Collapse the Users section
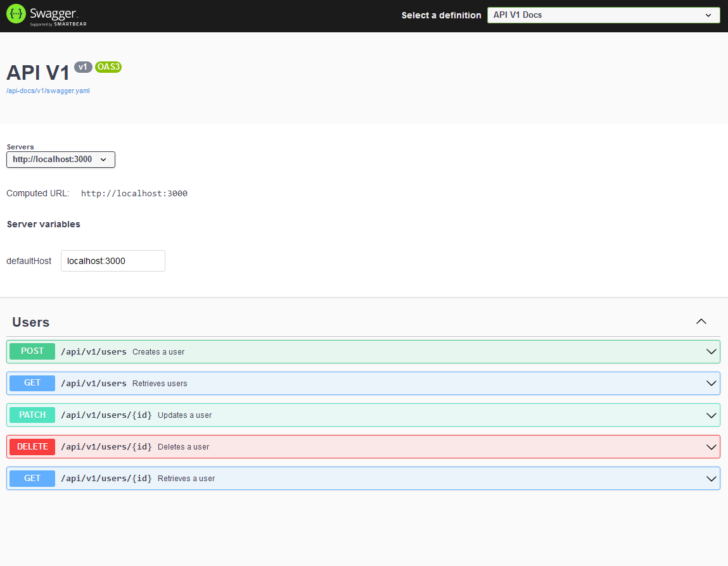The image size is (728, 566). coord(701,322)
